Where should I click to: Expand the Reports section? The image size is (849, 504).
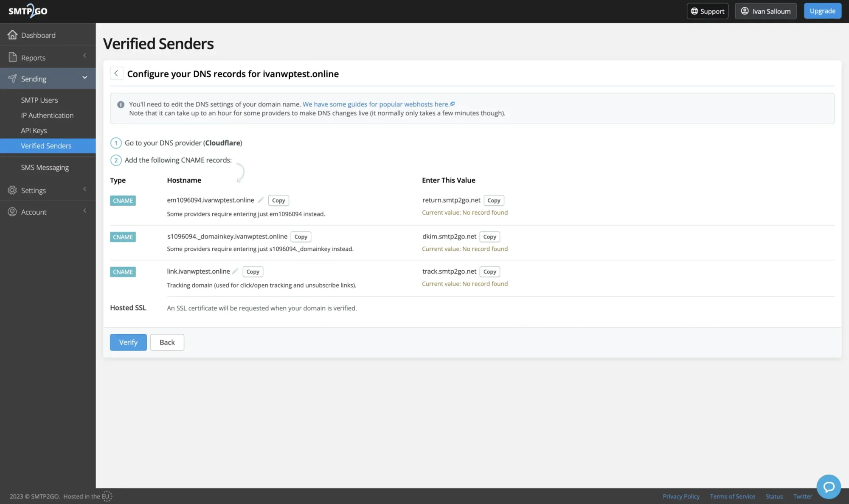coord(84,56)
